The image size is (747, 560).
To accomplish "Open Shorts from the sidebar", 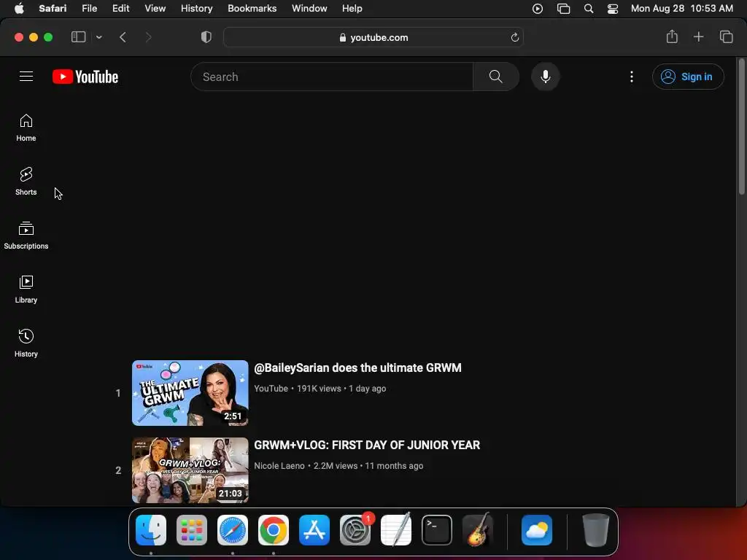I will 26,182.
